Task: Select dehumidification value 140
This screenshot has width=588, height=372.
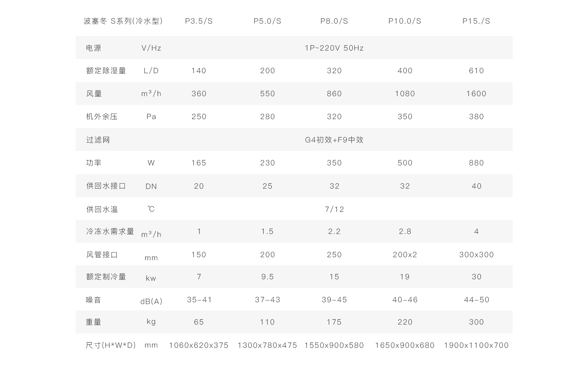Action: [x=199, y=71]
